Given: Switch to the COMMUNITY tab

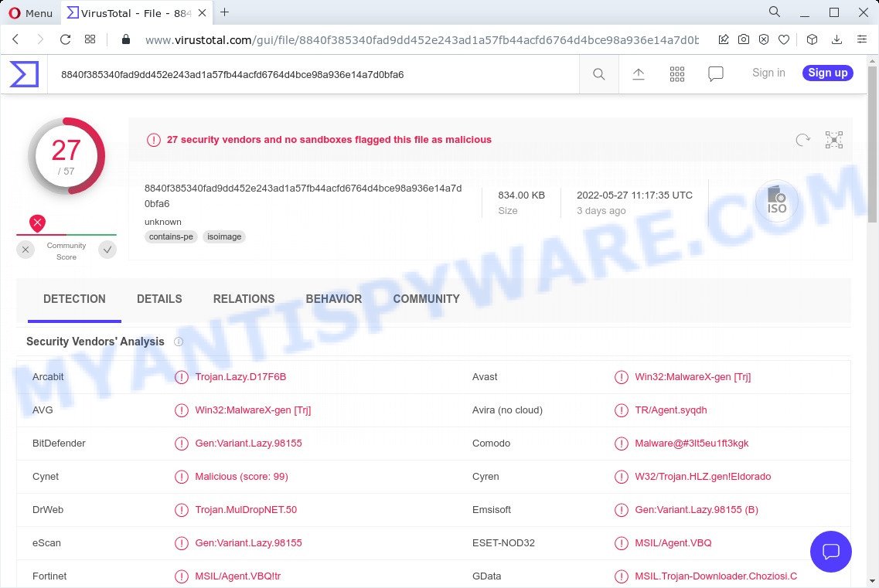Looking at the screenshot, I should click(x=426, y=299).
